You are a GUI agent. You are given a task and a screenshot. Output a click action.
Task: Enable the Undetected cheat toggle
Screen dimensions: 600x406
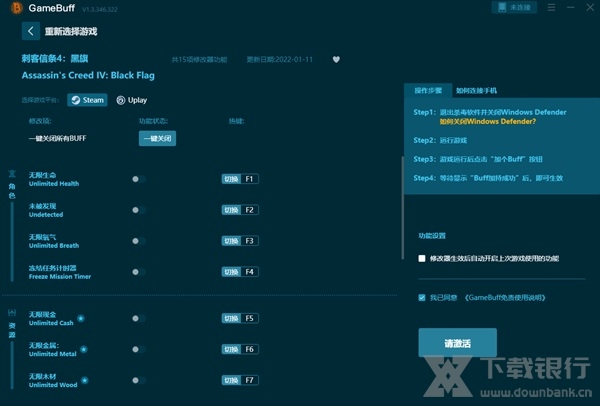[138, 210]
